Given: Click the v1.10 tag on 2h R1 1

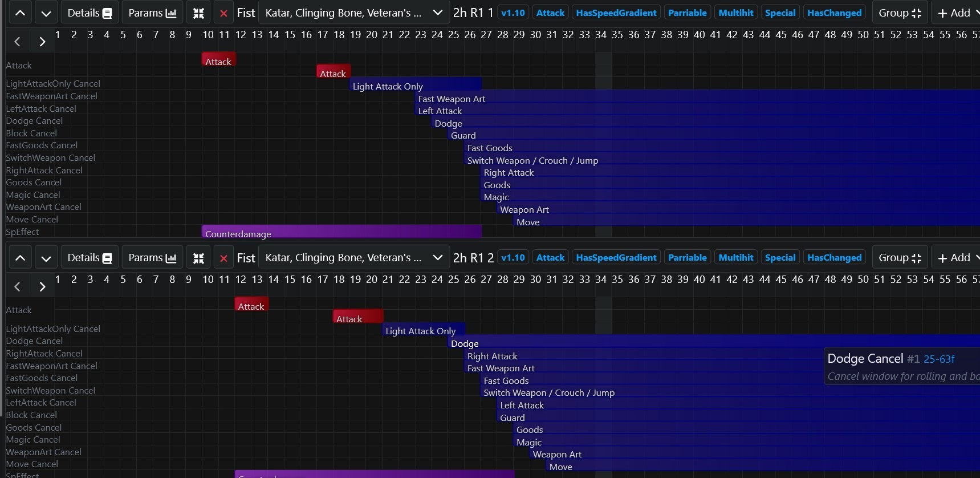Looking at the screenshot, I should [513, 13].
